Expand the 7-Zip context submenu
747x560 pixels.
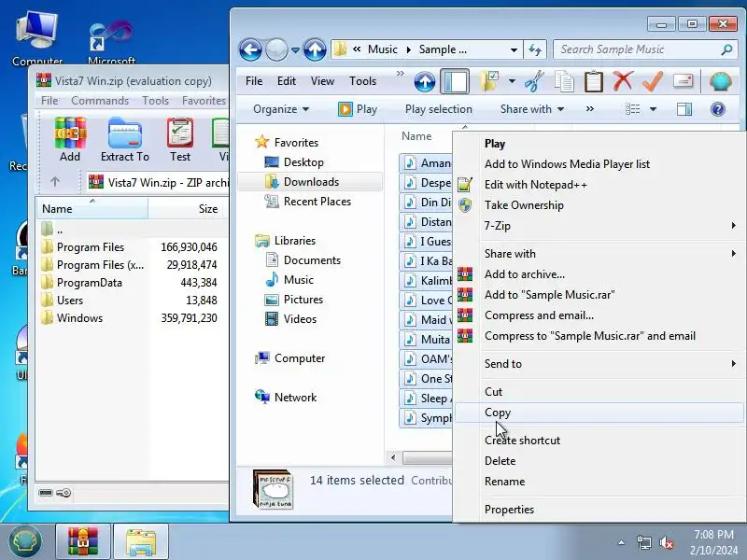point(599,226)
